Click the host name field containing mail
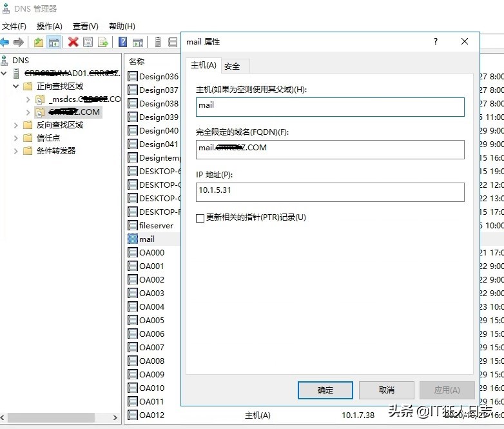Image resolution: width=504 pixels, height=429 pixels. [x=330, y=107]
